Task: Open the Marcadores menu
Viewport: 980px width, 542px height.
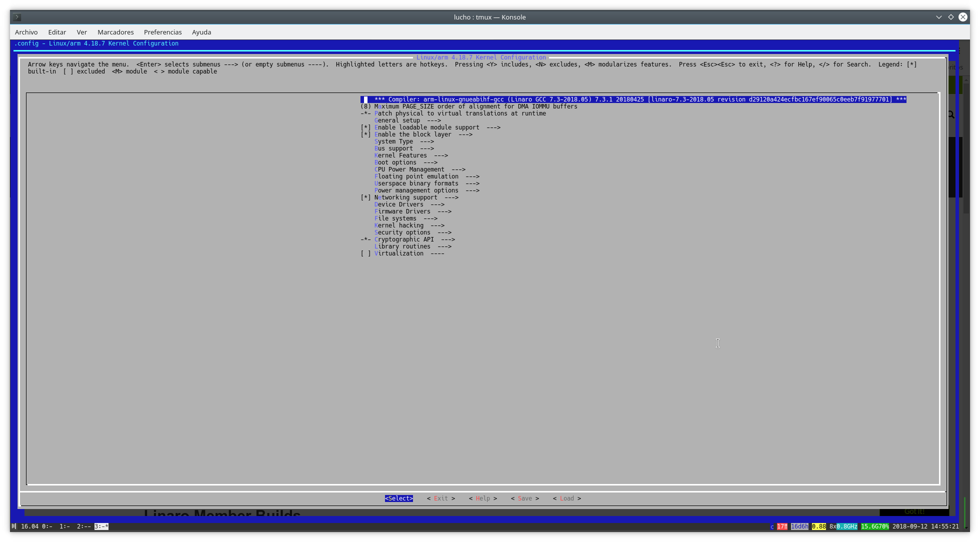Action: pos(115,32)
